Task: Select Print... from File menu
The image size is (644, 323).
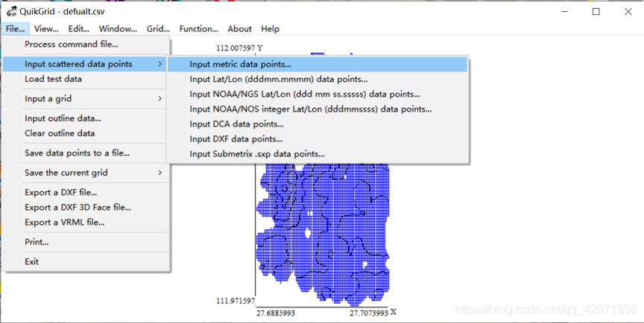Action: [x=86, y=242]
